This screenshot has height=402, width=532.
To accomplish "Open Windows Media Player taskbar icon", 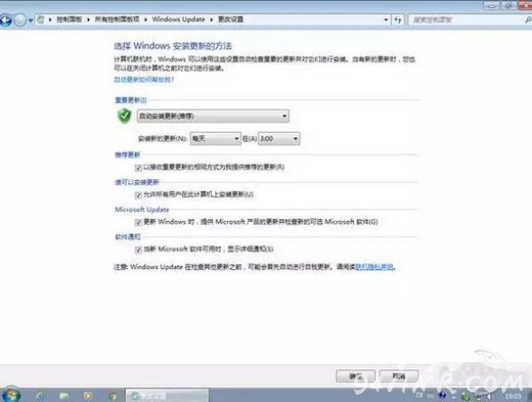I will click(x=88, y=396).
